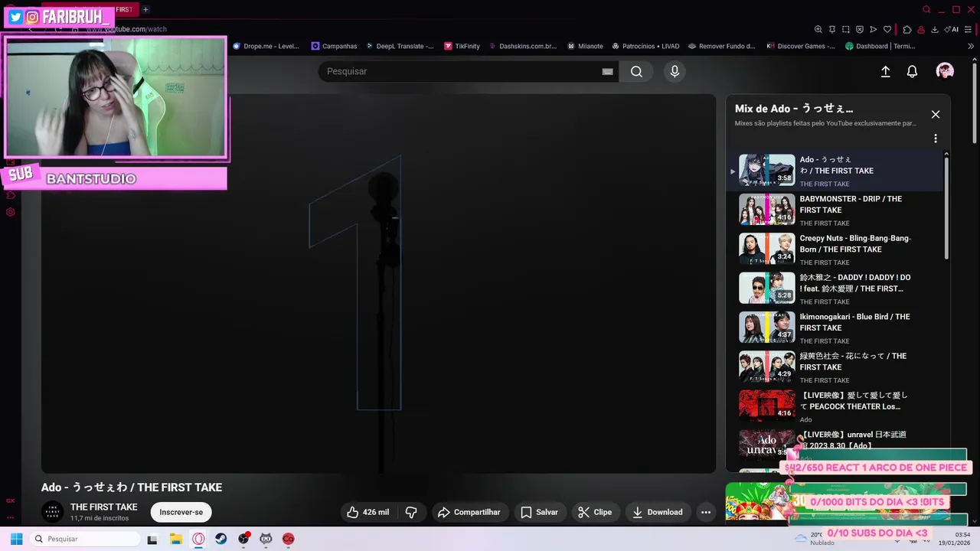Click the Windows taskbar Pesquisar search box
The width and height of the screenshot is (980, 551).
click(x=85, y=539)
